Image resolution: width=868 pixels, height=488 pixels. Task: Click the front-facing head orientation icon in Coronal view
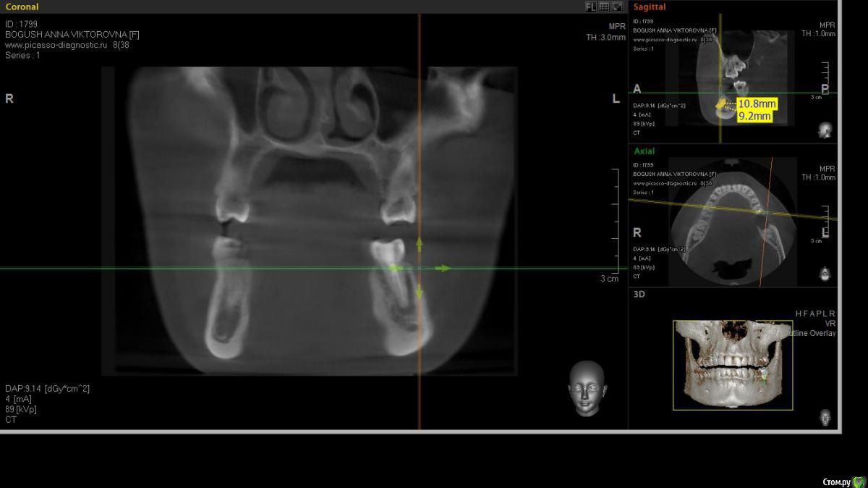(x=586, y=387)
